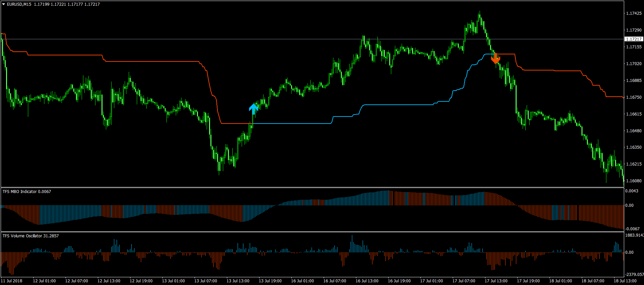The width and height of the screenshot is (644, 285).
Task: Click the -2379.057 volume scale value
Action: point(634,275)
